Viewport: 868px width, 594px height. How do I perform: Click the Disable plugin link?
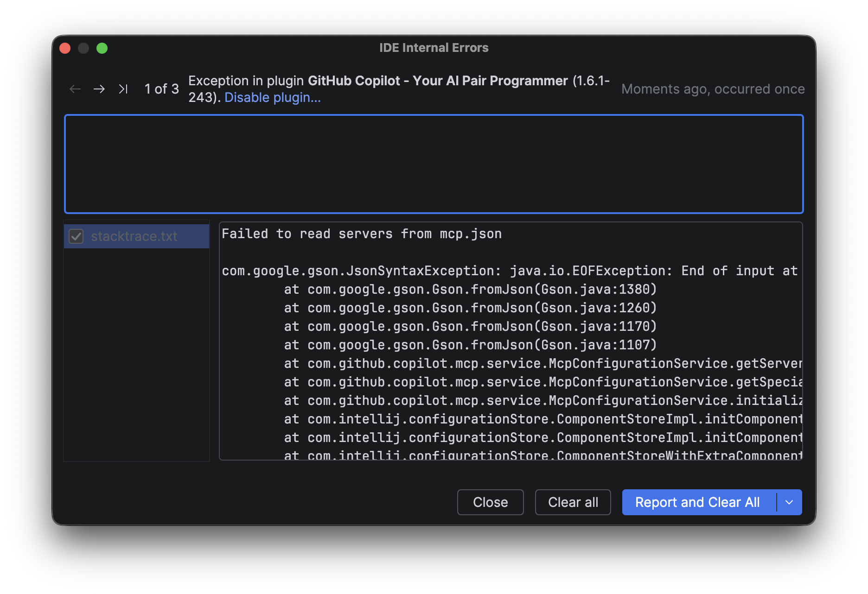point(272,97)
